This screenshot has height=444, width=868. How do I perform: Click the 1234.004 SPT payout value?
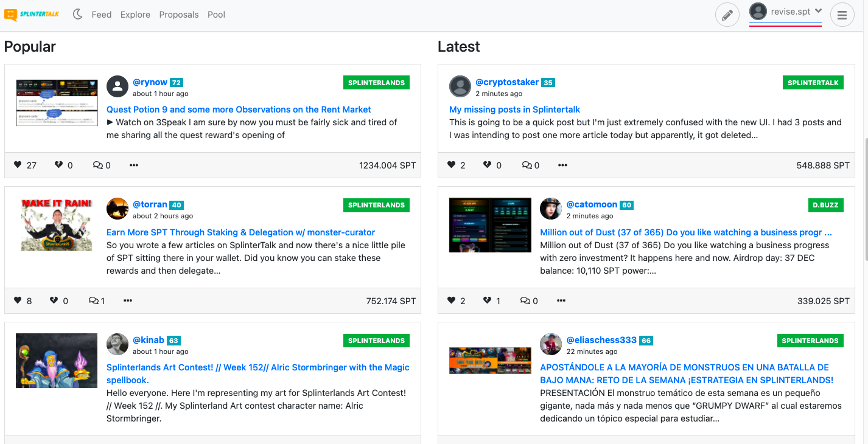[x=387, y=165]
